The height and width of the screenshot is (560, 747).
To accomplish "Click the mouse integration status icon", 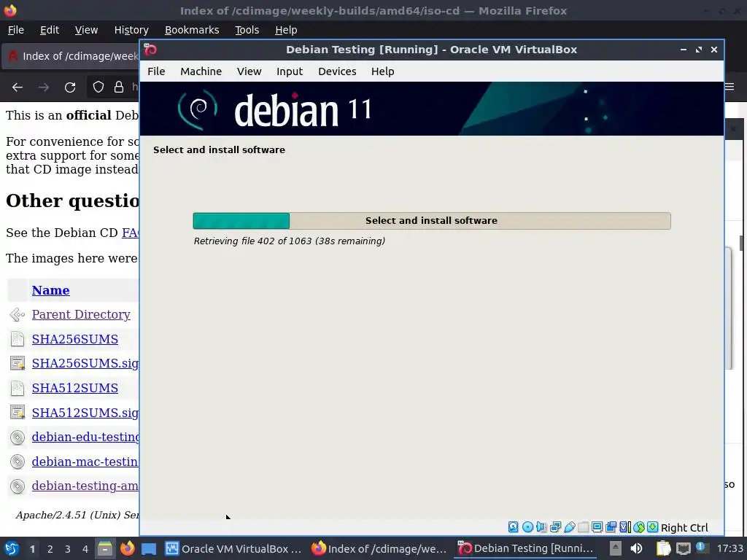I will click(639, 527).
